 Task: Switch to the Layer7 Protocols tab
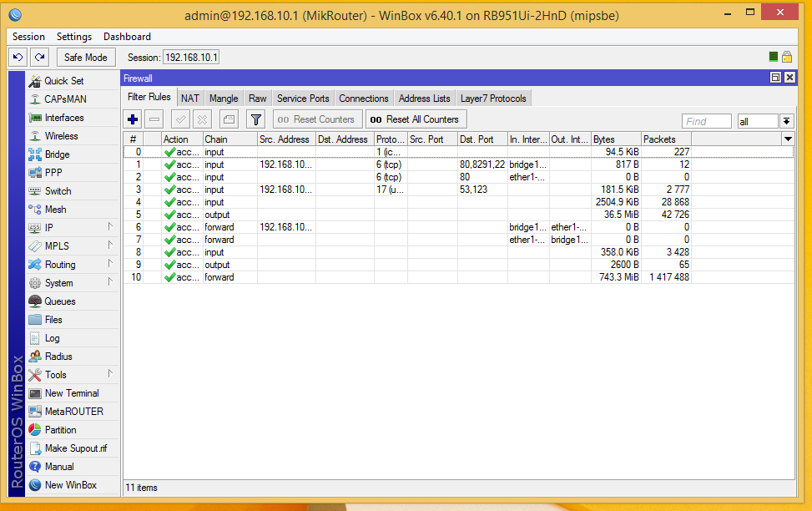pos(493,99)
